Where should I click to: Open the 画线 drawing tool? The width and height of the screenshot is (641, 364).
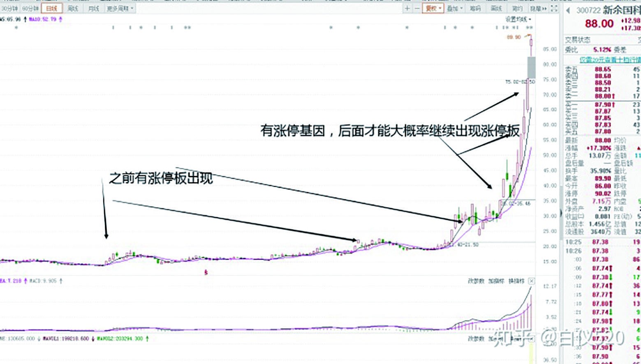496,8
